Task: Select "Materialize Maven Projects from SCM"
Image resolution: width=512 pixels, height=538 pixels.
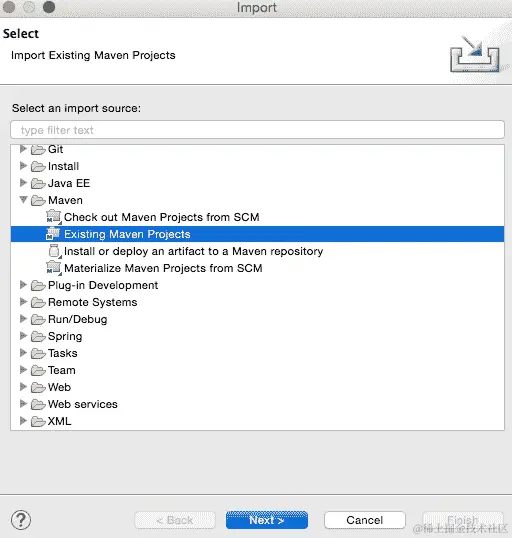Action: pos(163,268)
